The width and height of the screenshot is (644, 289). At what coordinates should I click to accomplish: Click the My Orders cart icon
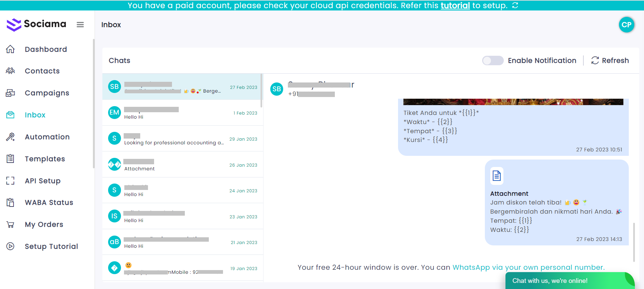[x=10, y=224]
